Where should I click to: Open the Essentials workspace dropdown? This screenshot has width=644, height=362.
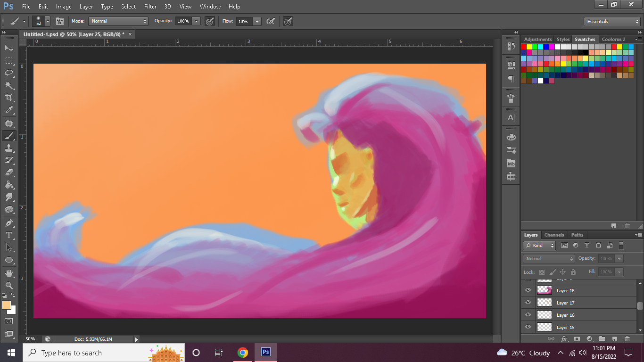coord(612,21)
